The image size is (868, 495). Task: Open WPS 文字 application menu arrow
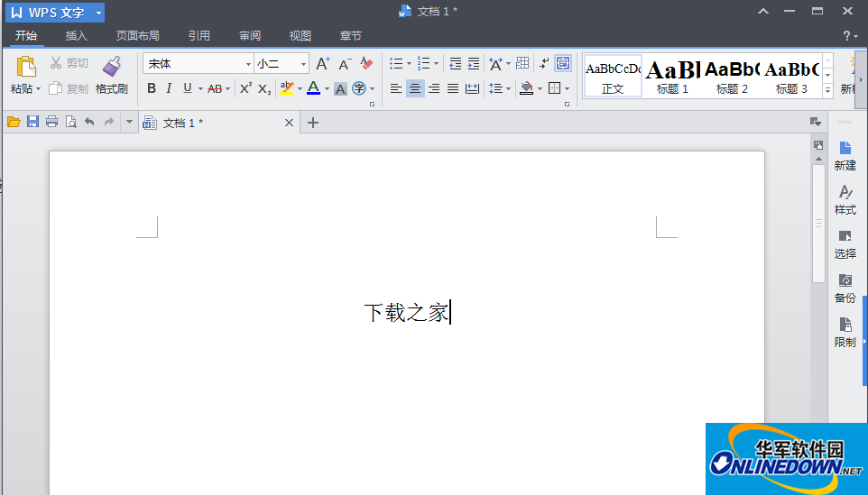(98, 12)
